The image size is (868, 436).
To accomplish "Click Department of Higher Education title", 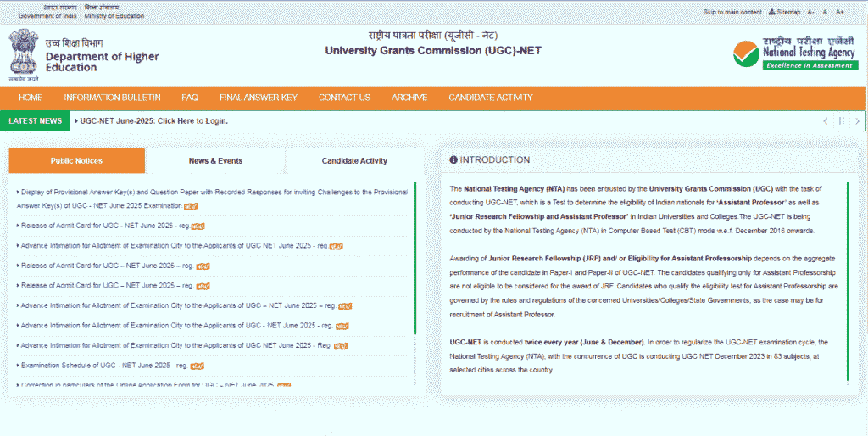I will click(x=102, y=61).
